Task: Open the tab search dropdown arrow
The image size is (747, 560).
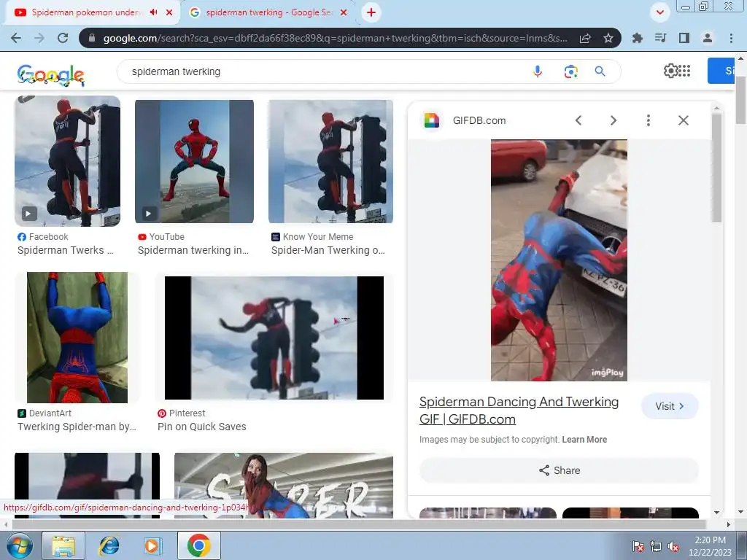Action: point(659,12)
